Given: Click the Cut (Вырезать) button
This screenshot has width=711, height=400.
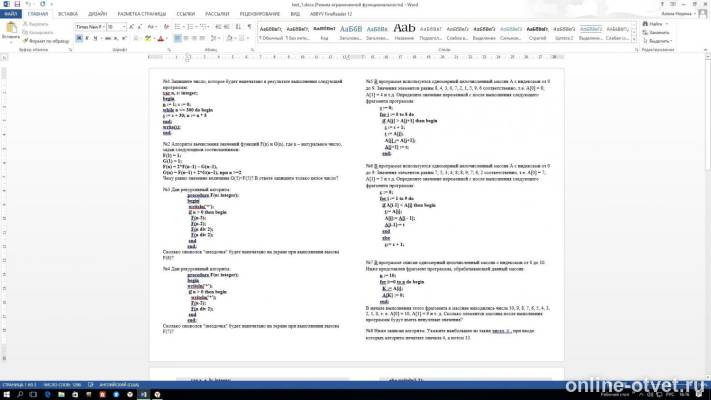Looking at the screenshot, I should (x=36, y=24).
